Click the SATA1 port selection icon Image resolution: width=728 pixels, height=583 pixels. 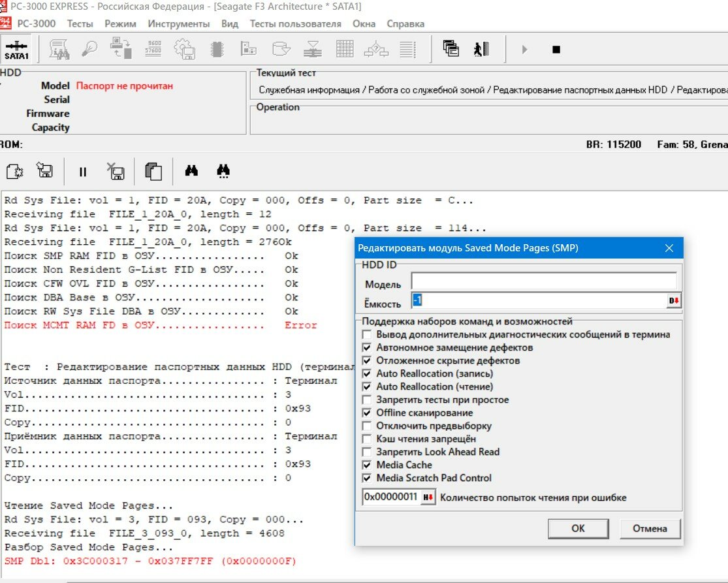click(x=16, y=49)
